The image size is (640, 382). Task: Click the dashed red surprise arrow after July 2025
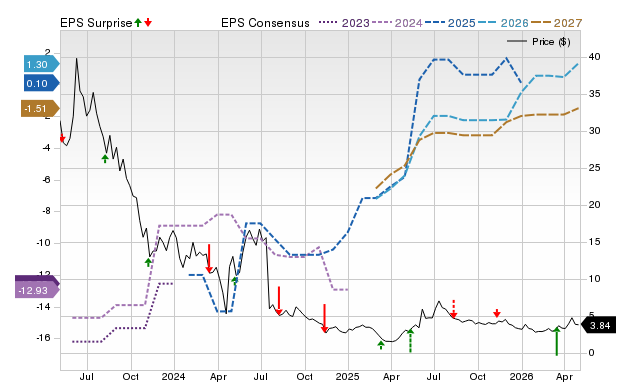(453, 309)
